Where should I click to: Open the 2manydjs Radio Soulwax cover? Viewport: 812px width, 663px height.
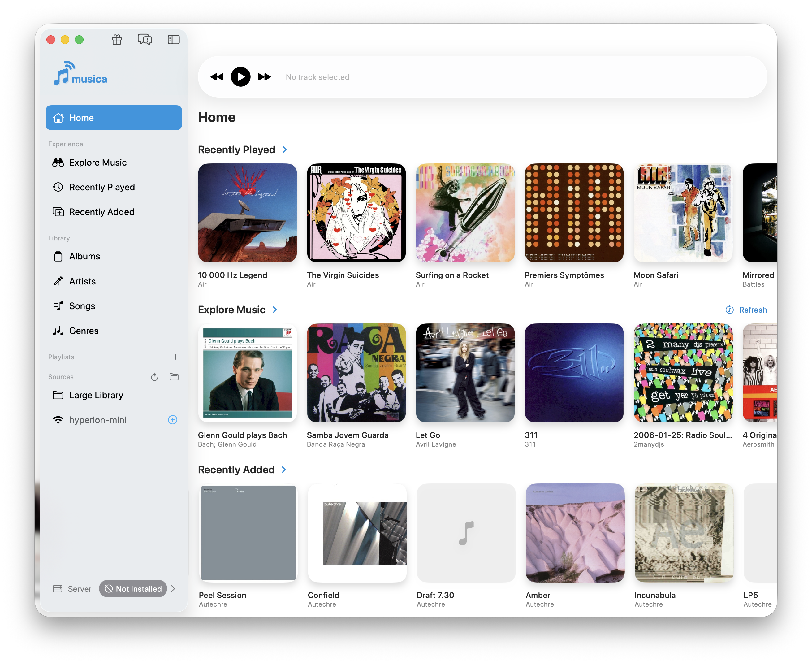[683, 373]
